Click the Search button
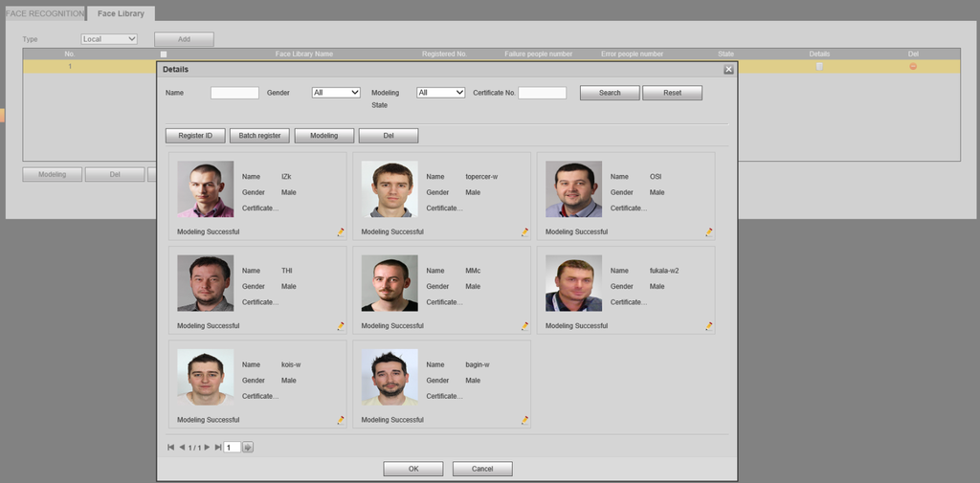Screen dimensions: 980x483 (610, 93)
